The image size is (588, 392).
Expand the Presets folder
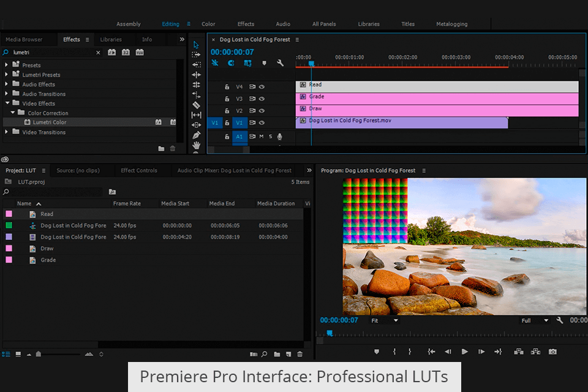coord(6,65)
